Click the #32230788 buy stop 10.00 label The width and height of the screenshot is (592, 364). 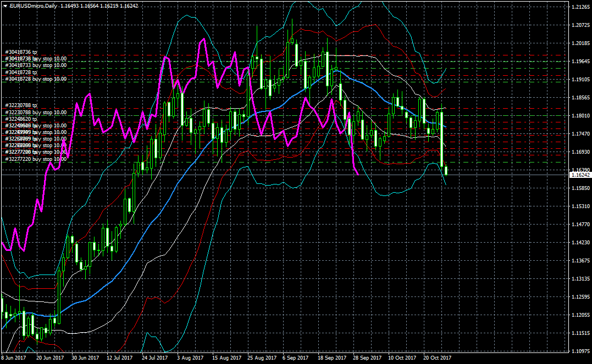pyautogui.click(x=35, y=112)
